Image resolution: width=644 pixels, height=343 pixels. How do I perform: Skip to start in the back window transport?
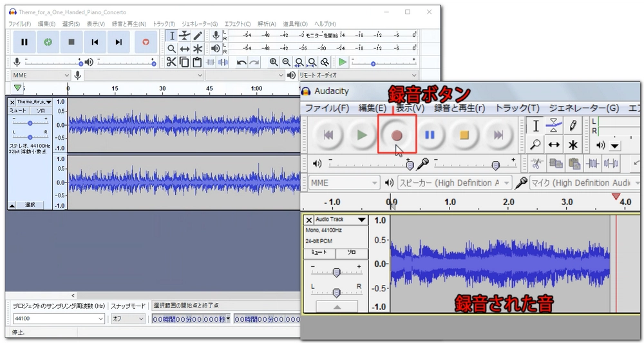coord(95,42)
